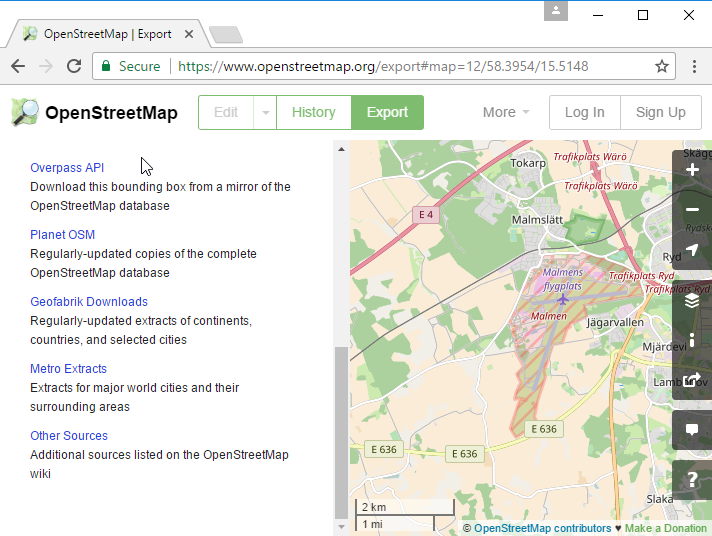This screenshot has height=536, width=712.
Task: Switch to the History tab
Action: [313, 112]
